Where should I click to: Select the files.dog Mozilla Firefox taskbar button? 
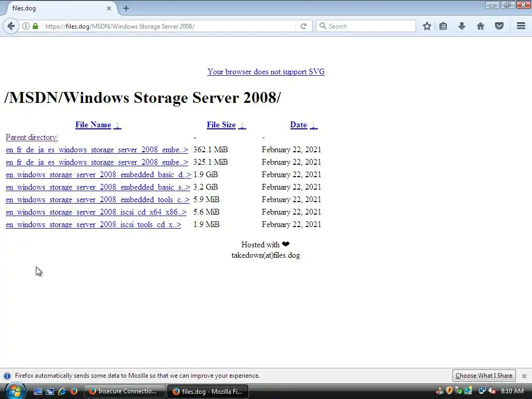[208, 391]
